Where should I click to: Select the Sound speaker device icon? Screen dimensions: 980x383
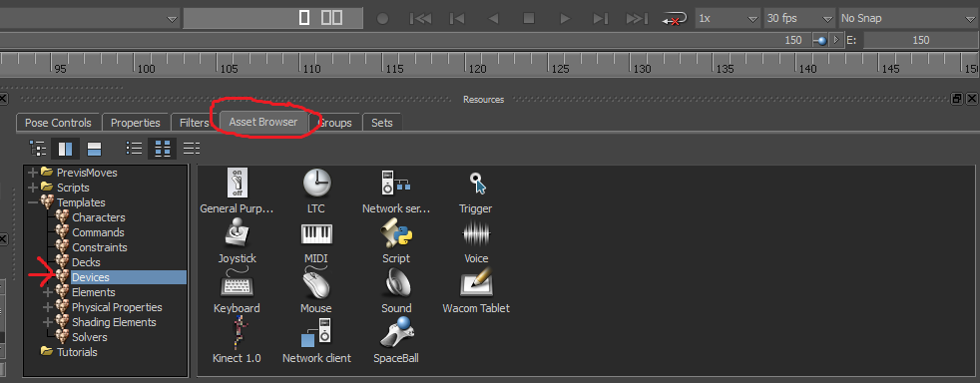click(397, 283)
